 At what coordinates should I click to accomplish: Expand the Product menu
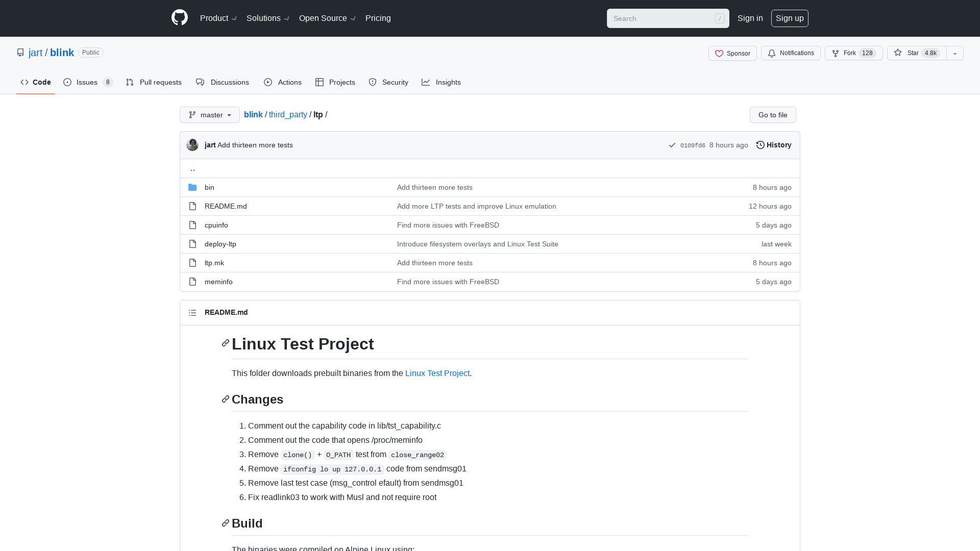click(x=218, y=18)
